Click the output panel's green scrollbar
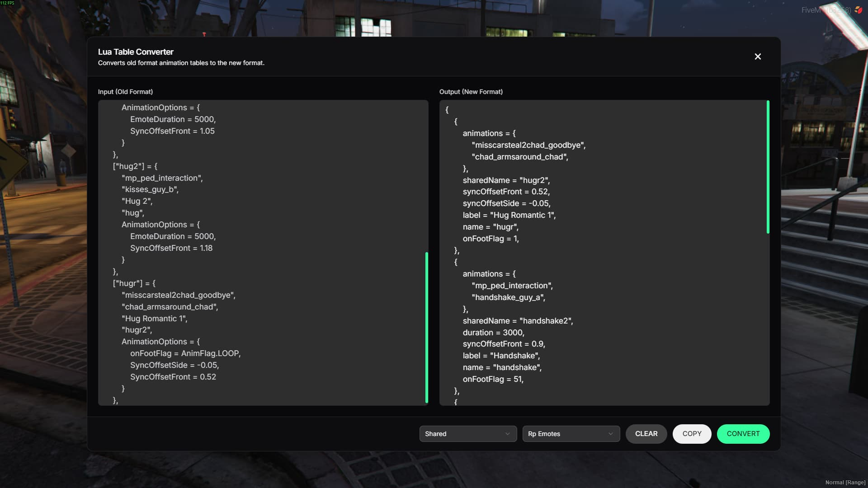Image resolution: width=868 pixels, height=488 pixels. click(x=768, y=167)
